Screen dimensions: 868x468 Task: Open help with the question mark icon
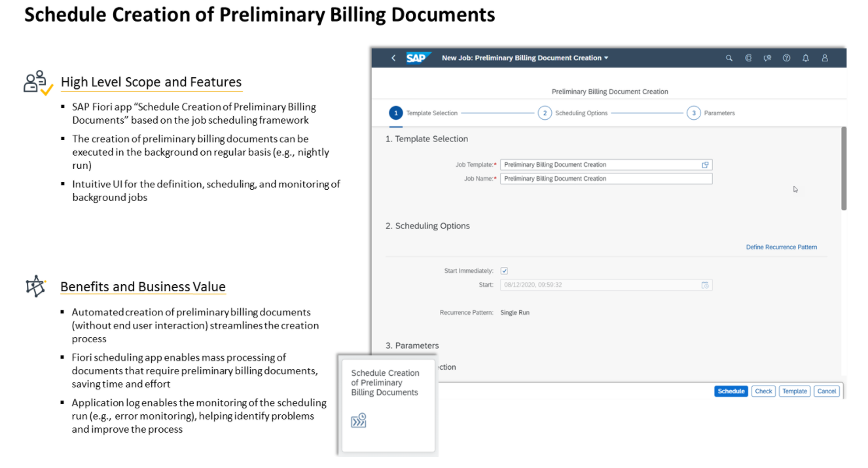pos(786,58)
